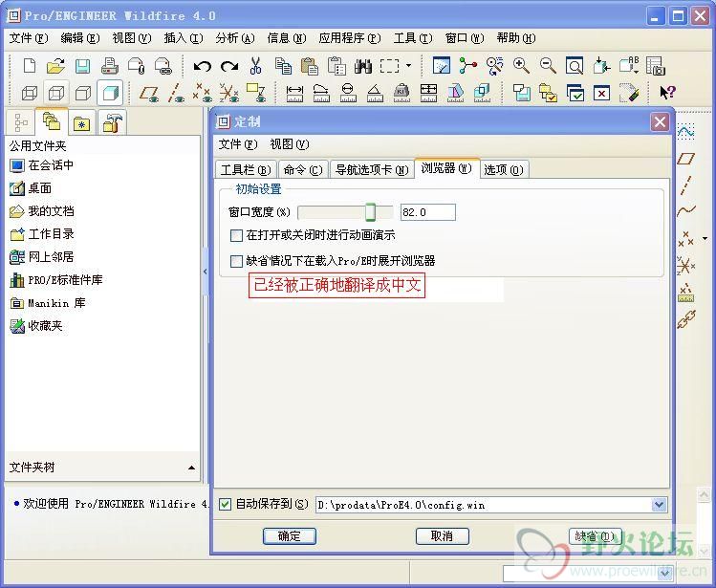Screen dimensions: 716x588
Task: Switch to the 导航选项卡(N) tab
Action: click(372, 170)
